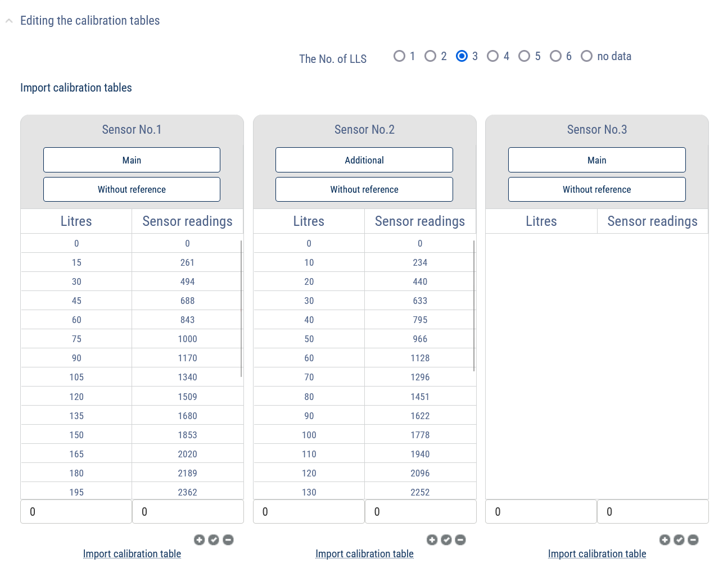Viewport: 728px width, 568px height.
Task: Focus Sensor No.3 sensor readings input field
Action: tap(653, 512)
